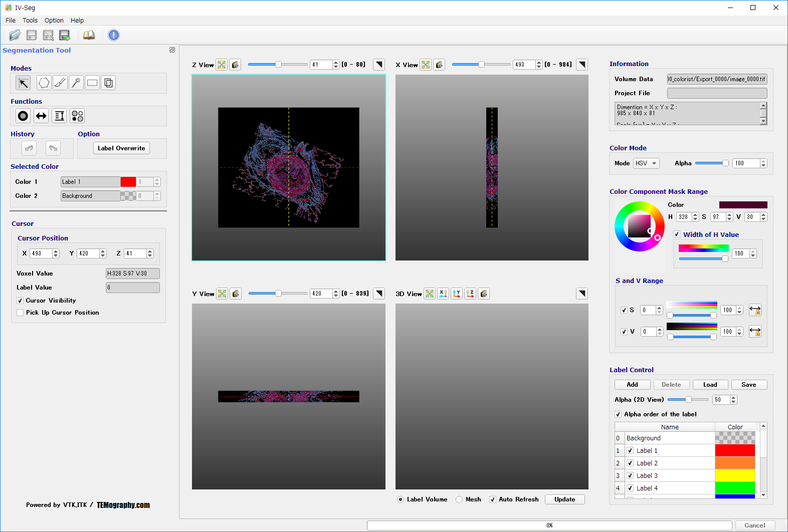Open the HSV color Mode dropdown
This screenshot has height=532, width=788.
tap(646, 163)
